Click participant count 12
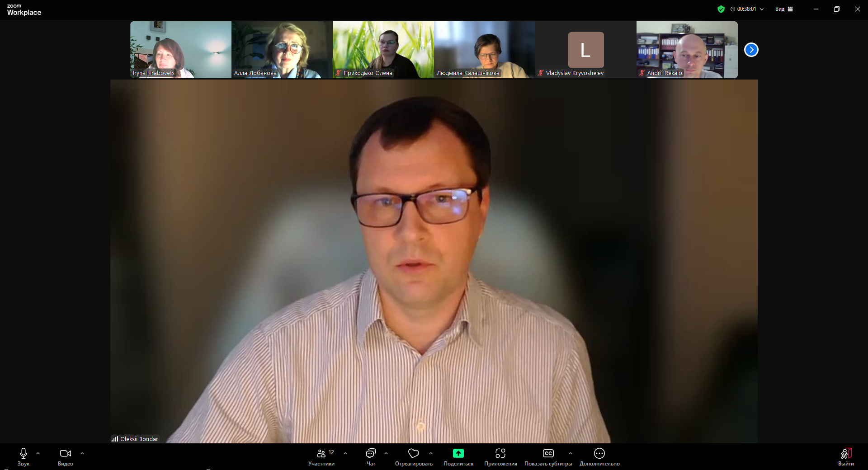 click(331, 452)
